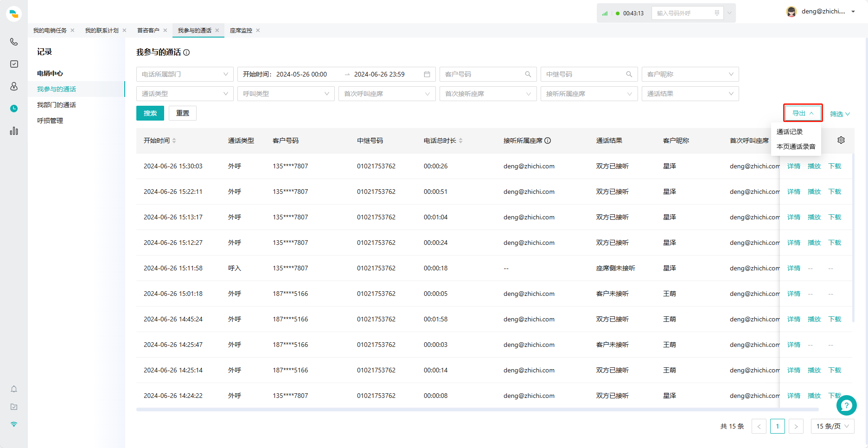The image size is (868, 448).
Task: Open the dial keypad icon in call bar
Action: click(x=717, y=13)
